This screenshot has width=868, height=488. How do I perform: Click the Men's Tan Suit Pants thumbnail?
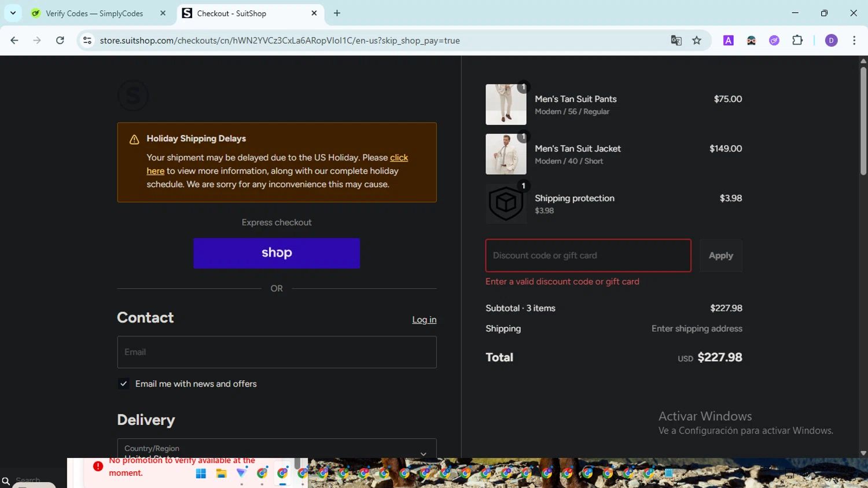click(x=506, y=105)
